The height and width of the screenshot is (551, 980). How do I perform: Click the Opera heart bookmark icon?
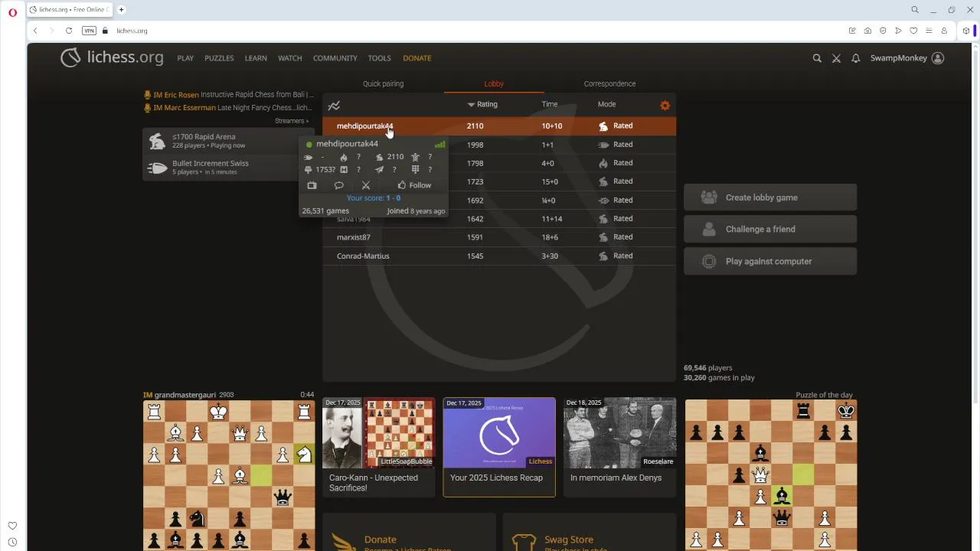pyautogui.click(x=913, y=31)
